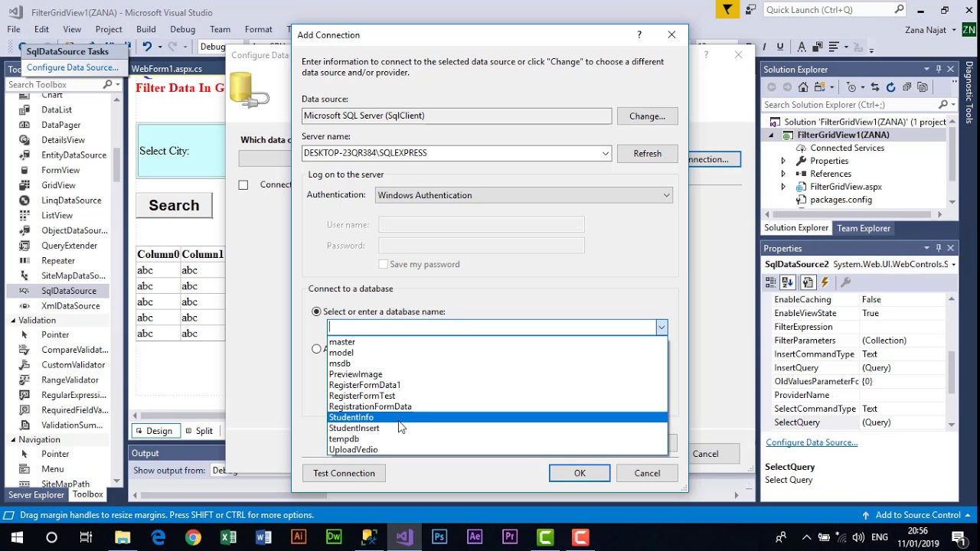The image size is (980, 551).
Task: Choose StudentInsert from the database list
Action: (x=498, y=428)
